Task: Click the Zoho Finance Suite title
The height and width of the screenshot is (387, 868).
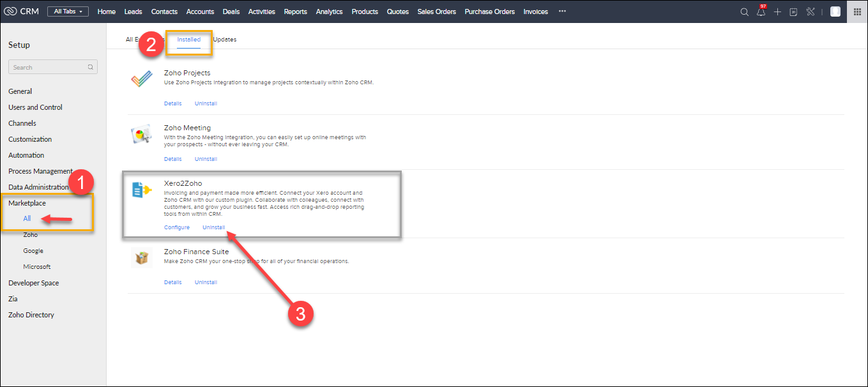Action: 197,252
